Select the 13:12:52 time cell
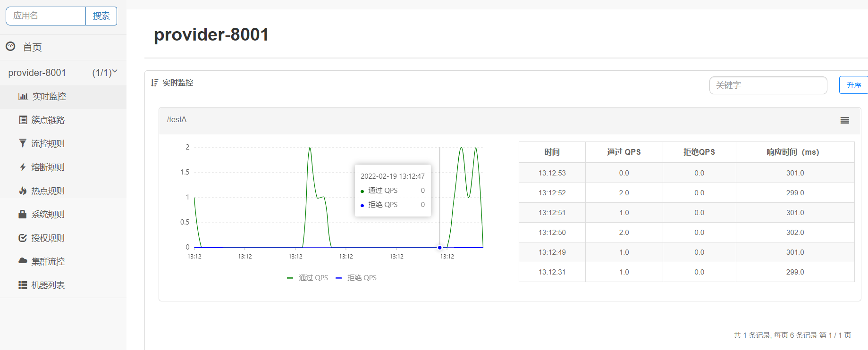This screenshot has width=868, height=350. (x=552, y=193)
